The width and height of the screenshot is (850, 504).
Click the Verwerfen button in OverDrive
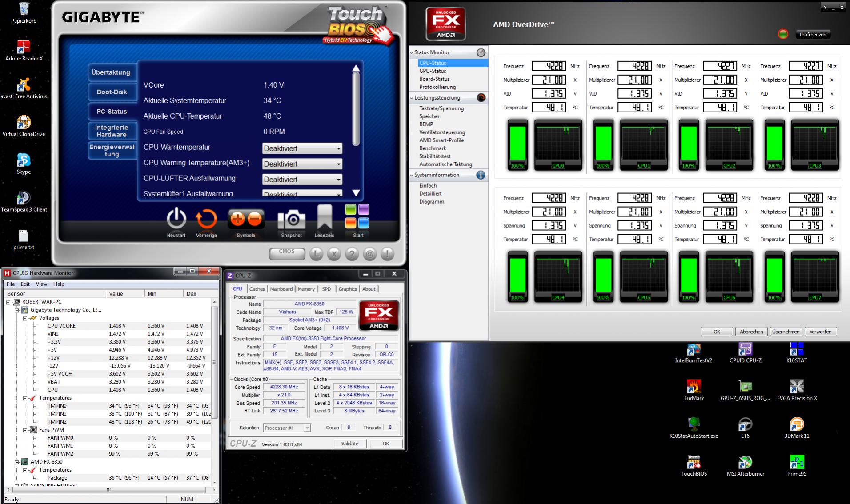click(820, 332)
